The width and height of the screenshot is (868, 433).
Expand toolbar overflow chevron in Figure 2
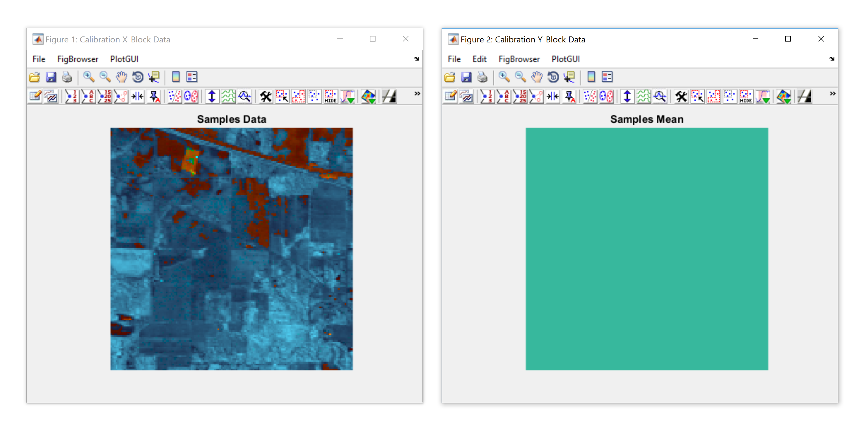click(x=832, y=93)
